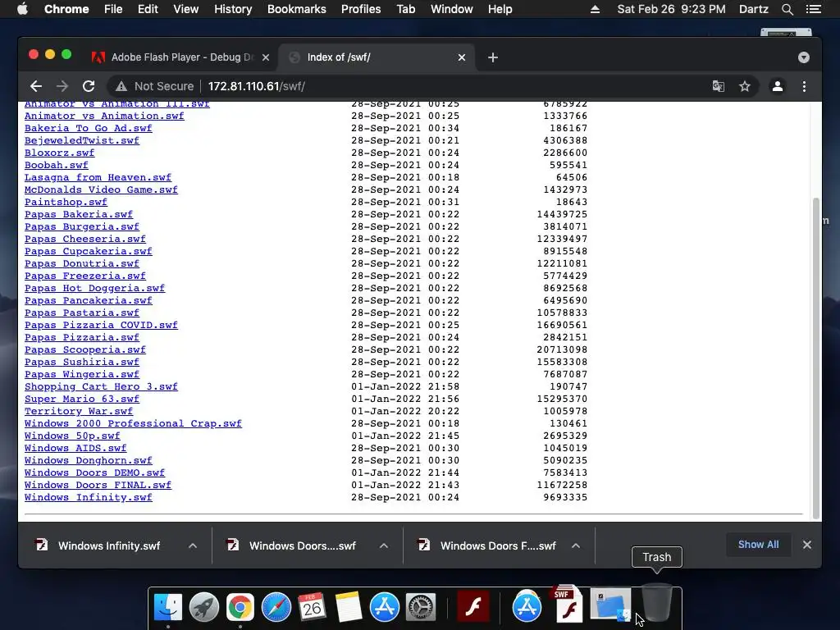This screenshot has height=630, width=840.
Task: Close the Index of /swf/ tab
Action: tap(462, 57)
